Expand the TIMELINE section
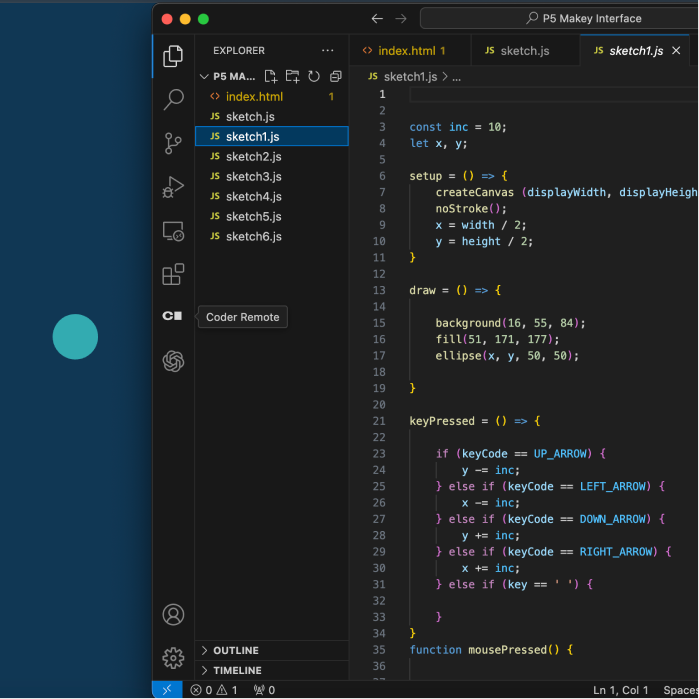Screen dimensions: 699x699 (272, 670)
